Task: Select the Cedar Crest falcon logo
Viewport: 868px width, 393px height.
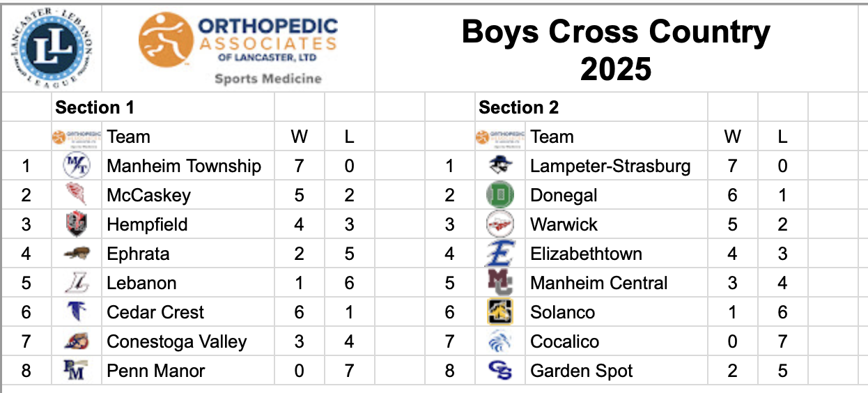Action: click(x=75, y=312)
